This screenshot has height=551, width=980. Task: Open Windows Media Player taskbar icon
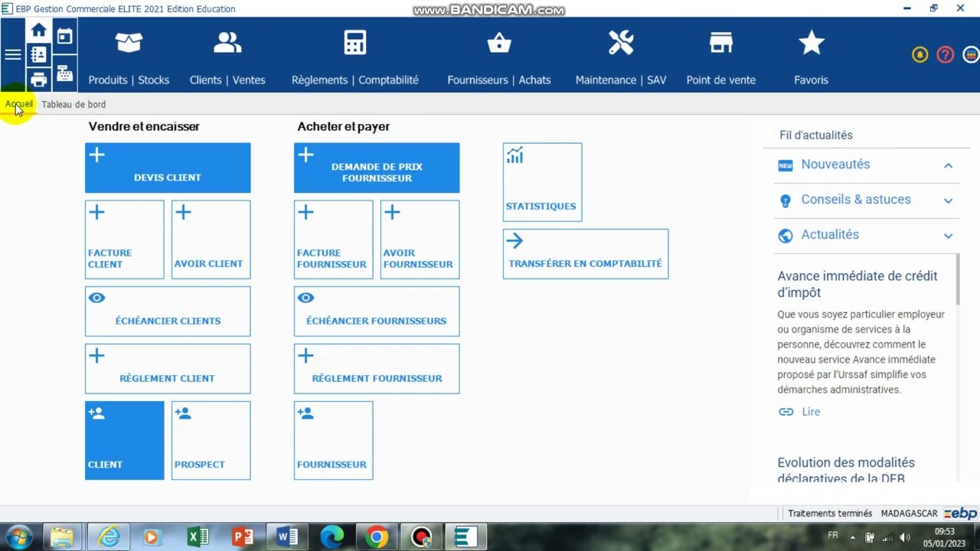[152, 537]
